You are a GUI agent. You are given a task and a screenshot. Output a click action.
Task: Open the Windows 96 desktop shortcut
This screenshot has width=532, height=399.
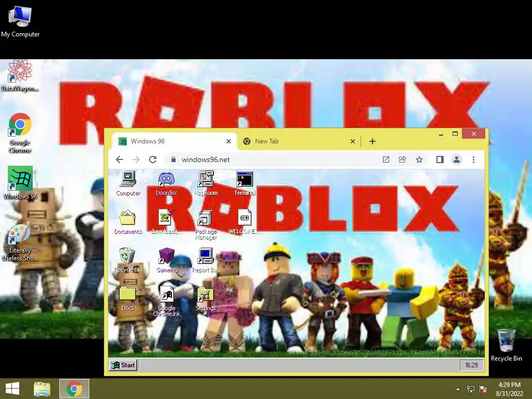pos(20,182)
